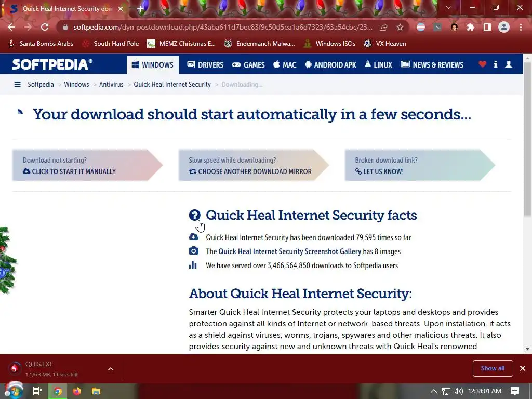The image size is (532, 399).
Task: Close the downloads bar
Action: click(x=523, y=368)
